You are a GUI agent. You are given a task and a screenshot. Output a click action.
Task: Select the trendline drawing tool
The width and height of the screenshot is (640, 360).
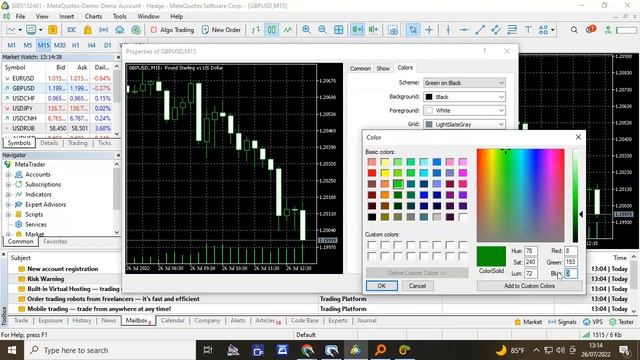click(480, 30)
